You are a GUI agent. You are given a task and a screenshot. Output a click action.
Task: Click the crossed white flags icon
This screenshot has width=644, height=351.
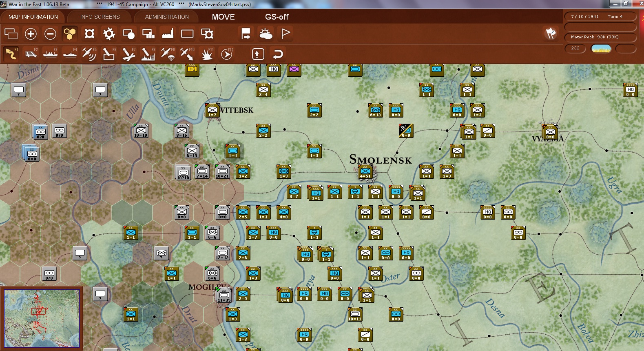click(x=551, y=33)
